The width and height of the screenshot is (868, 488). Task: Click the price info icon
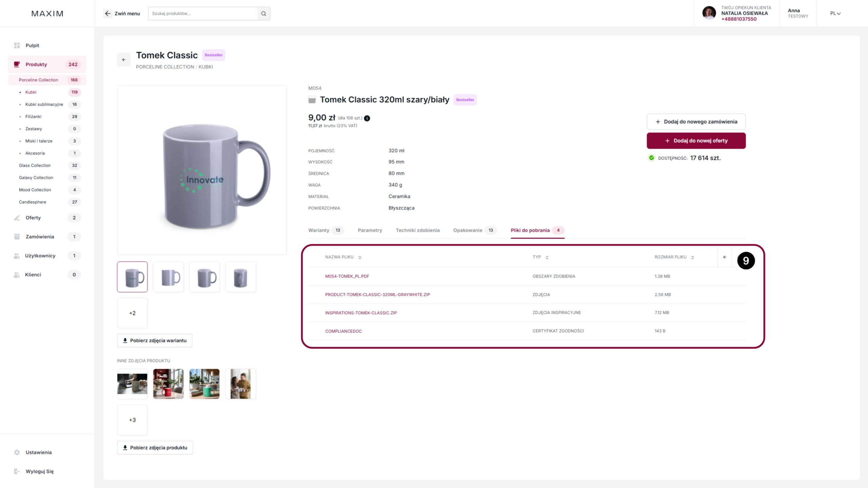click(367, 118)
